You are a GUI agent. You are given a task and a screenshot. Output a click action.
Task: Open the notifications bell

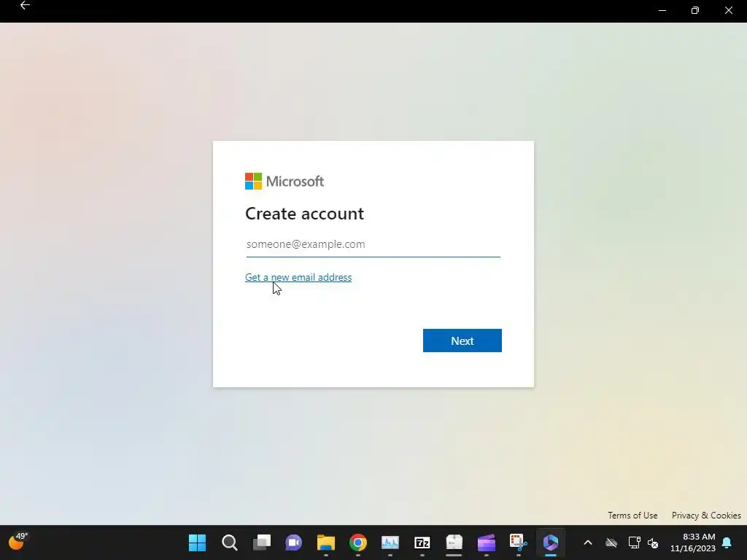tap(727, 542)
